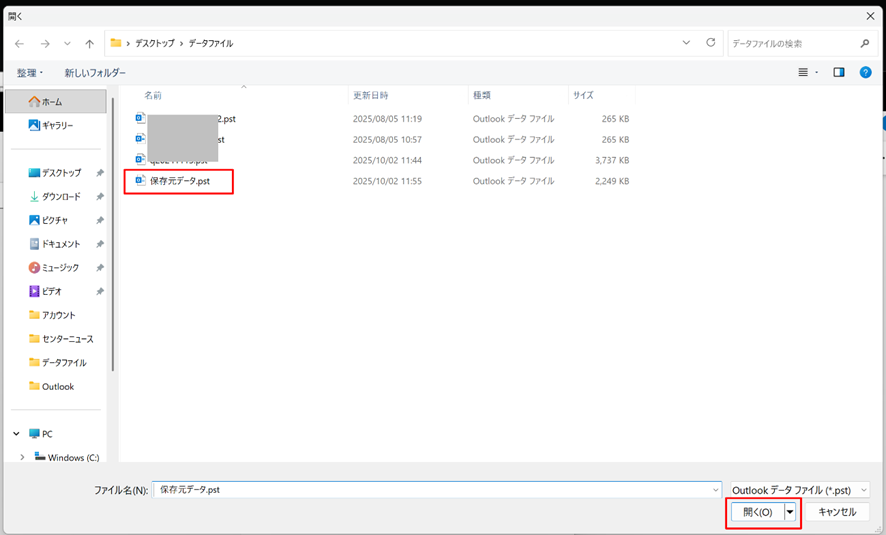
Task: Click the Back navigation arrow
Action: click(19, 44)
